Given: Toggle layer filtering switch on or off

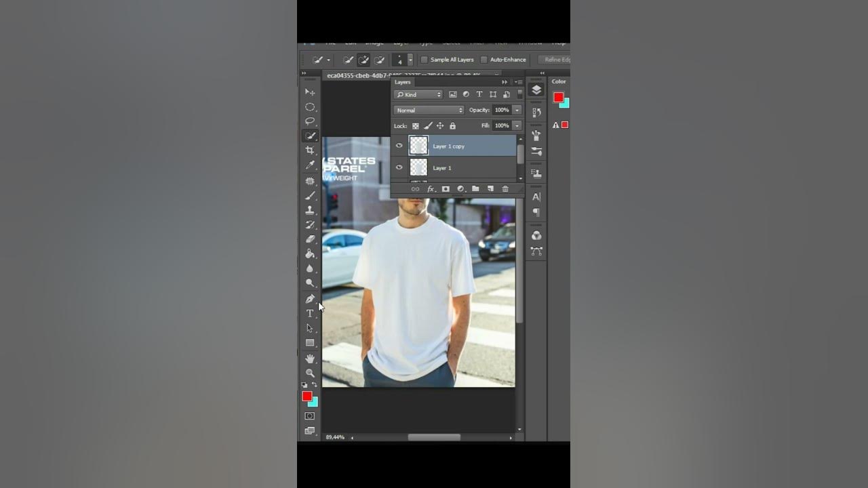Looking at the screenshot, I should (520, 94).
